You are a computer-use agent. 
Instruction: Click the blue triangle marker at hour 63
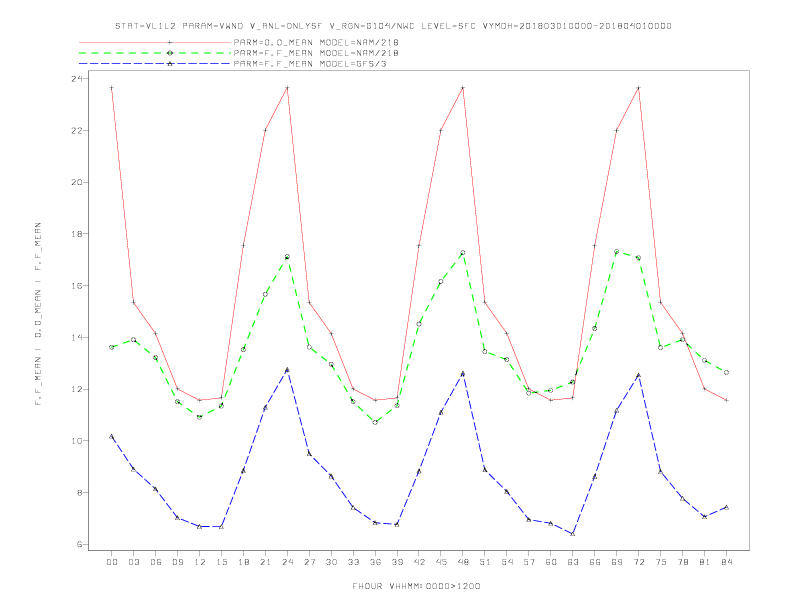pos(573,533)
